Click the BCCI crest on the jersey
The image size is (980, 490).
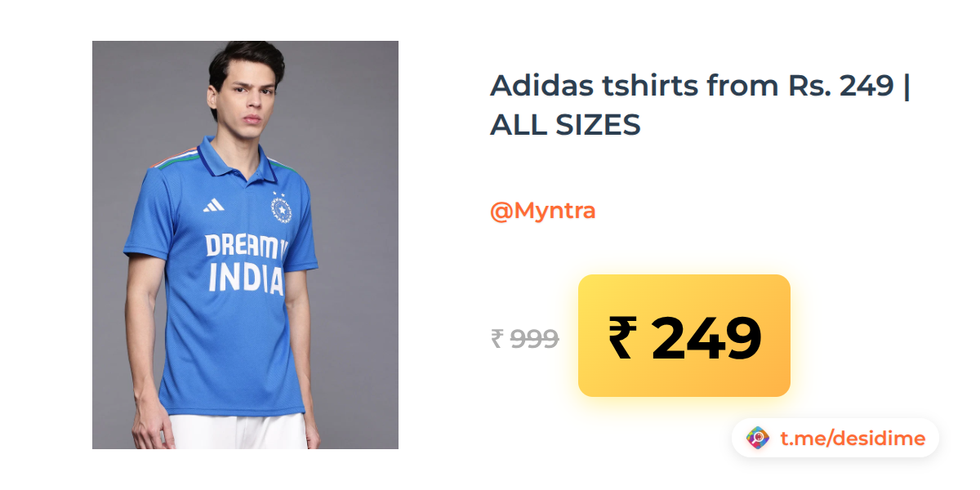pyautogui.click(x=280, y=210)
